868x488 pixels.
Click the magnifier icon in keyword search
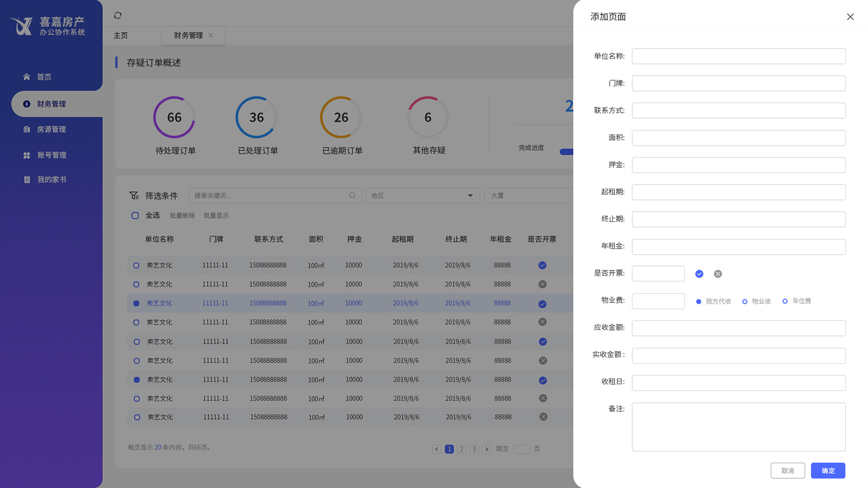click(x=352, y=195)
